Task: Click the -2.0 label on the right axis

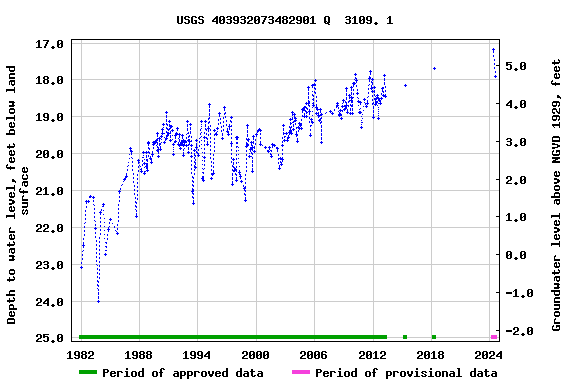Action: click(x=519, y=331)
